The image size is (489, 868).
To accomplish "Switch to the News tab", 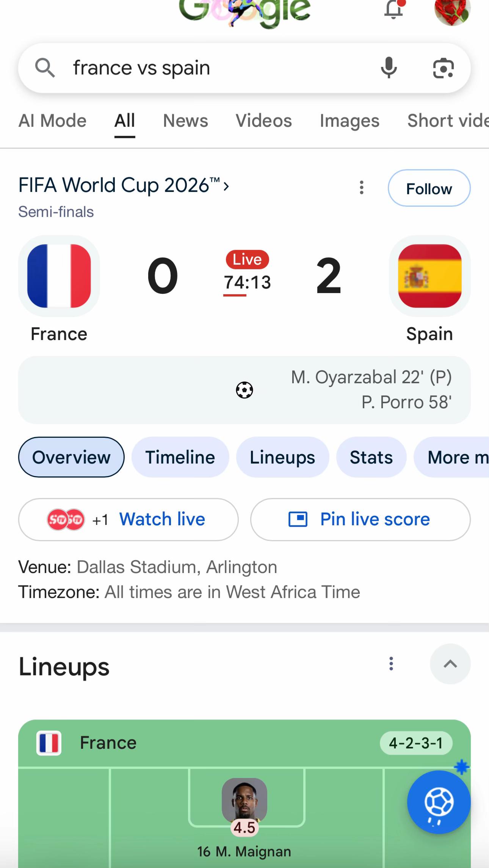I will (x=185, y=121).
